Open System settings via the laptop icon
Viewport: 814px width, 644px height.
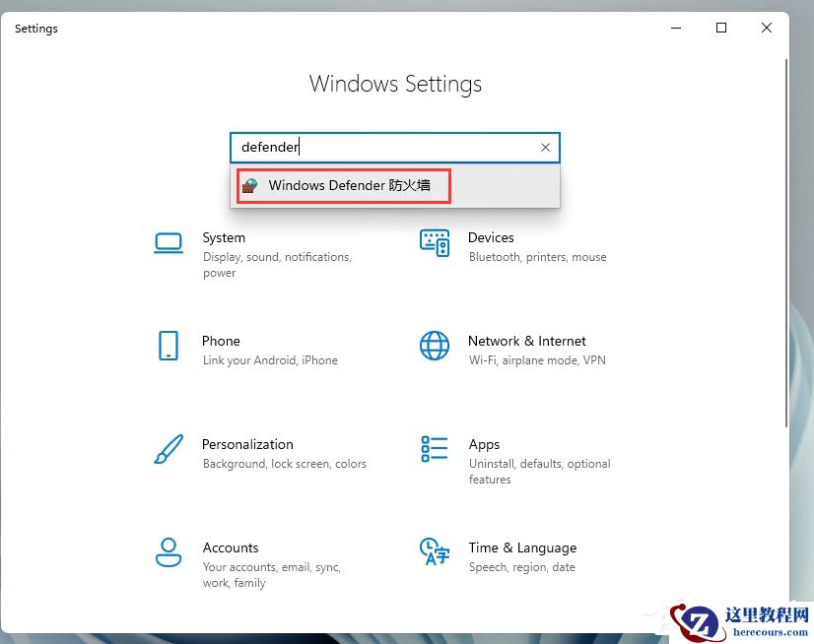tap(169, 242)
